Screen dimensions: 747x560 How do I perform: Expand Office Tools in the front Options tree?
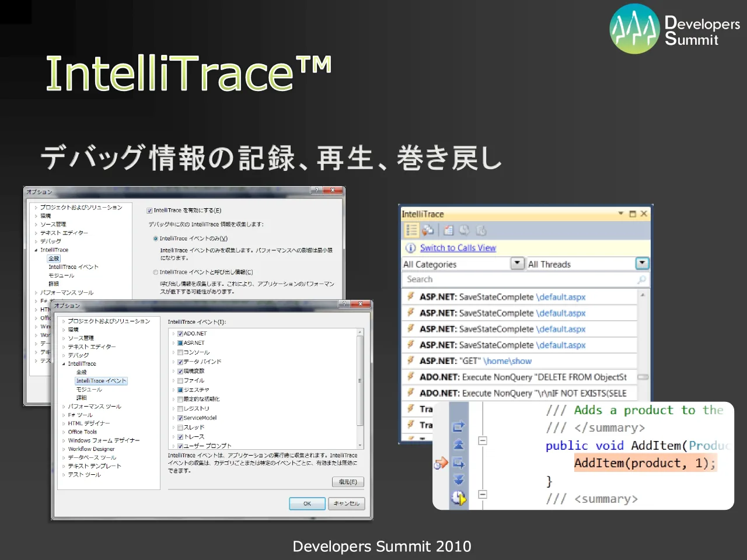click(x=64, y=432)
